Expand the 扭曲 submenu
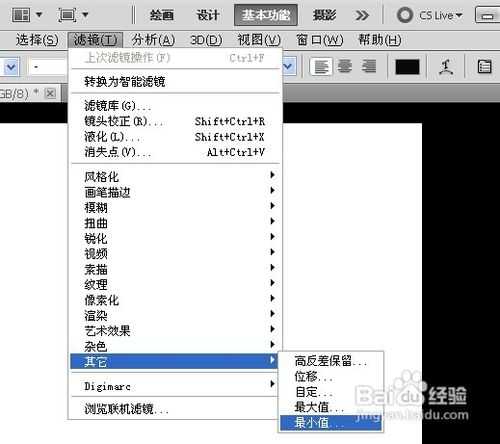Viewport: 500px width, 444px height. pos(176,222)
